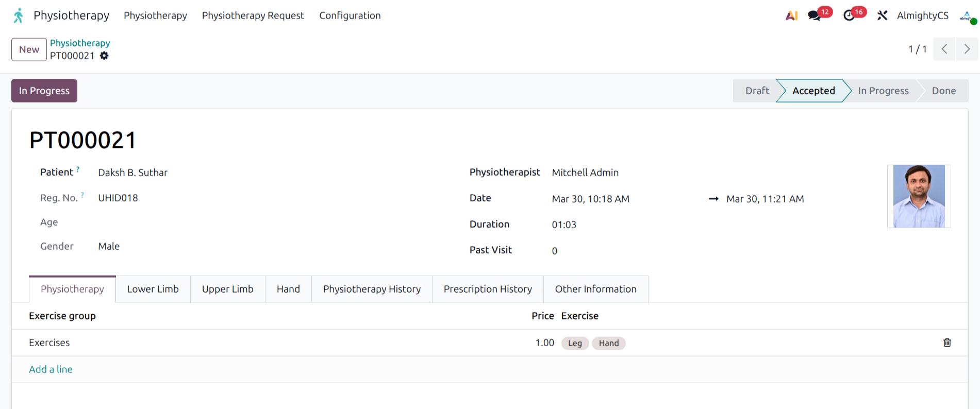The image size is (980, 409).
Task: Open the chat messages icon
Action: pos(815,16)
